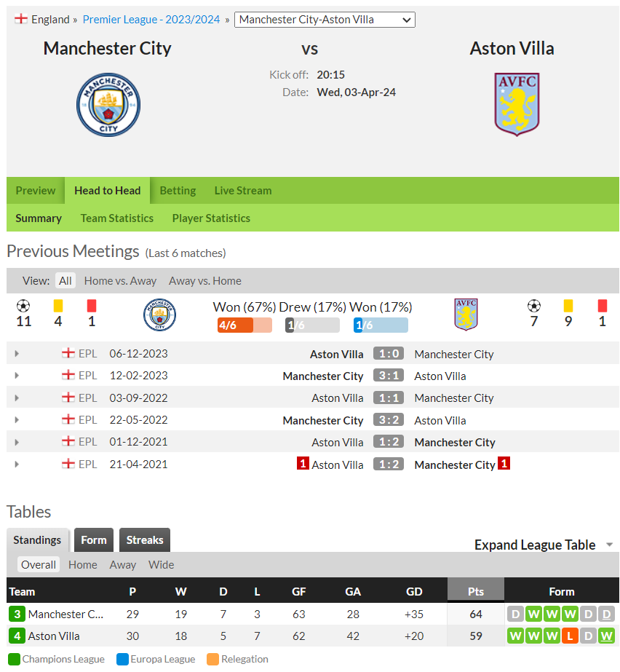Click the England flag icon in breadcrumb
This screenshot has width=620, height=672.
(x=21, y=19)
